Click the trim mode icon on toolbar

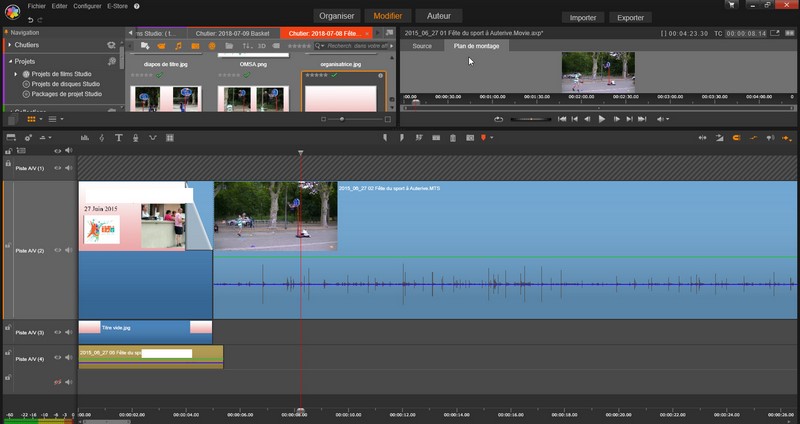point(703,138)
